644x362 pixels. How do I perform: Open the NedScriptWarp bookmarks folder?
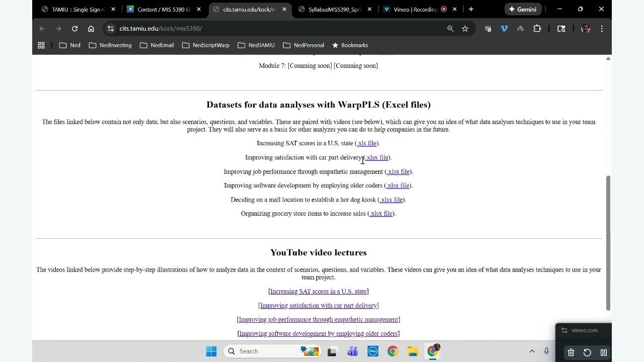(x=206, y=45)
